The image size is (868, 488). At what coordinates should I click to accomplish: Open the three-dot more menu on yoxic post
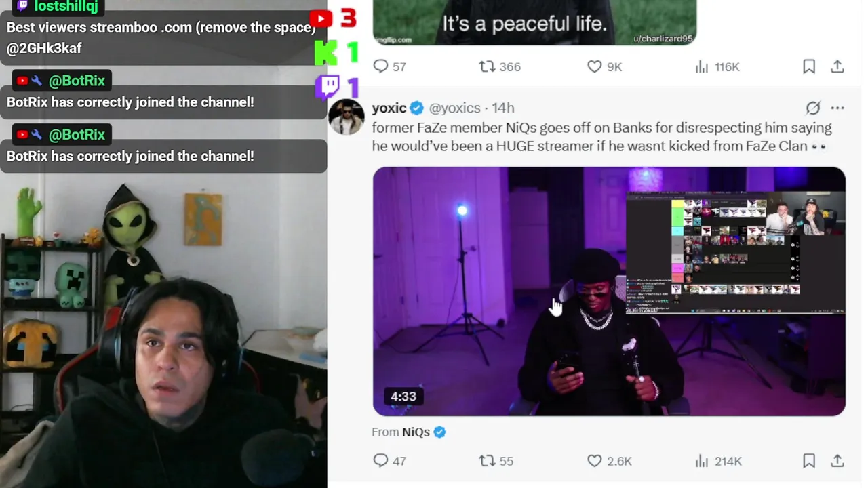(x=837, y=108)
